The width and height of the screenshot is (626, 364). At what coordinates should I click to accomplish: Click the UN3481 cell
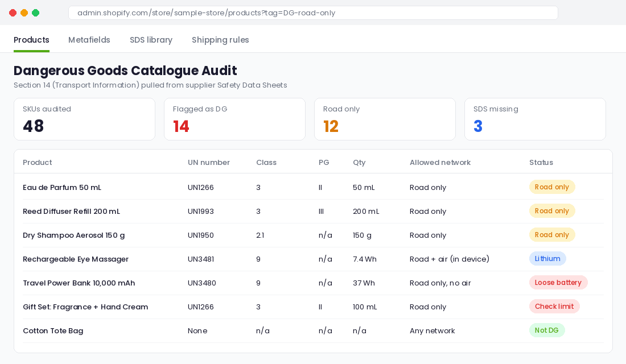[201, 259]
